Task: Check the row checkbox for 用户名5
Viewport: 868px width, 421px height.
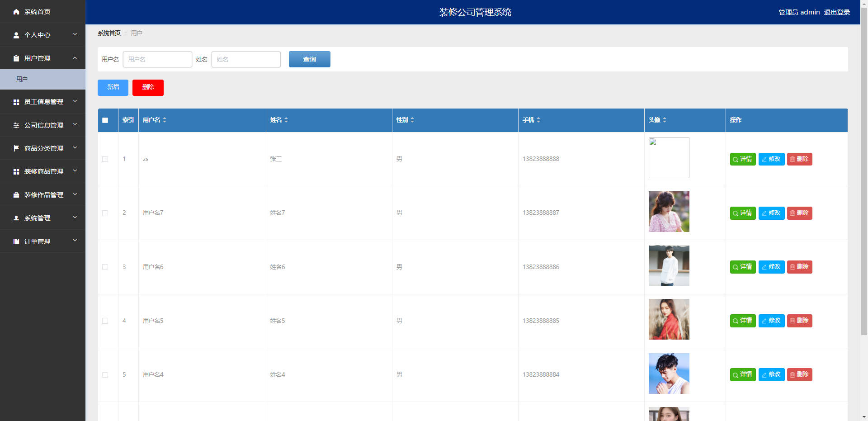Action: coord(105,321)
